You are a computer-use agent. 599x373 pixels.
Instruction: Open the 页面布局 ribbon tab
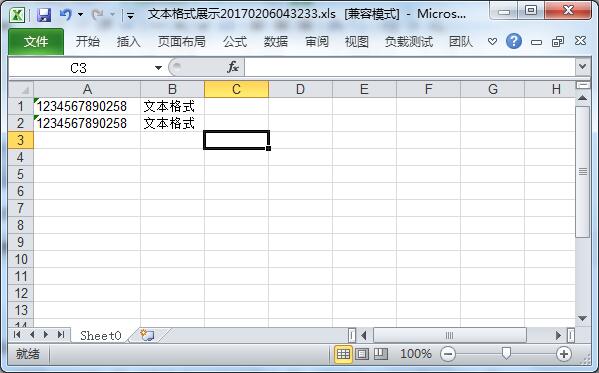pyautogui.click(x=181, y=41)
